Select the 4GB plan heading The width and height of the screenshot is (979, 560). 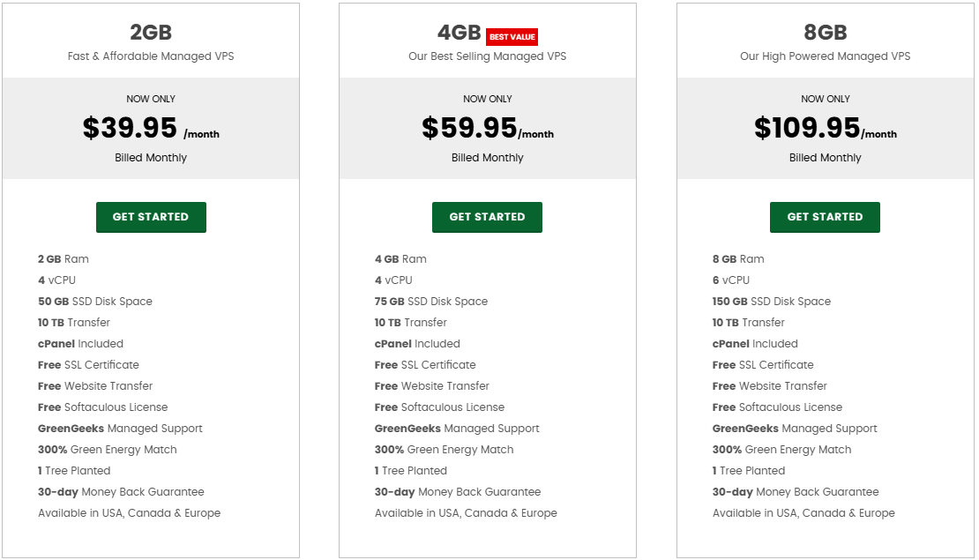460,33
